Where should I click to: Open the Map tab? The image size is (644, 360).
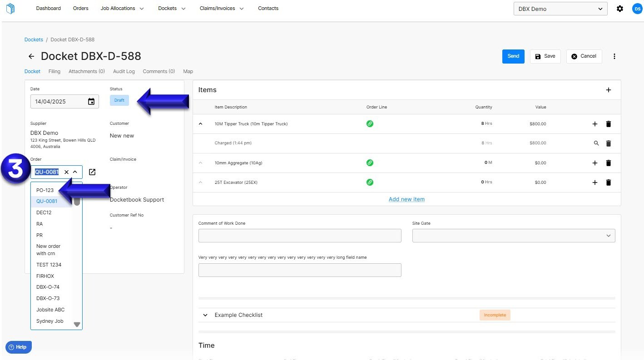tap(188, 71)
